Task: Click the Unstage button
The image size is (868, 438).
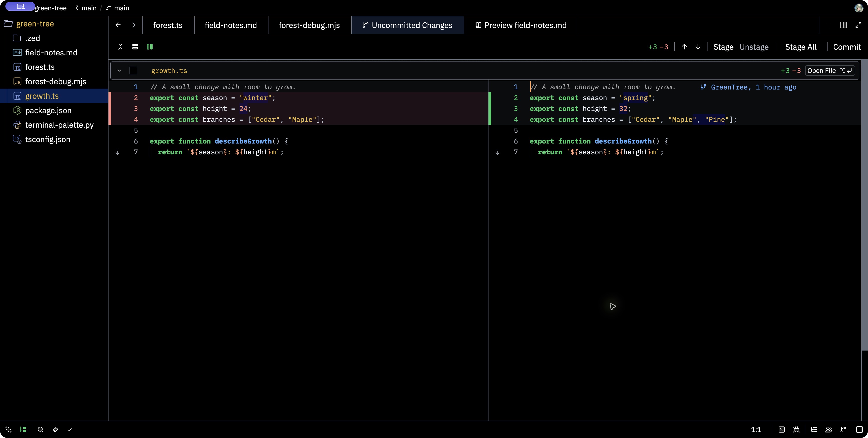Action: pyautogui.click(x=754, y=47)
